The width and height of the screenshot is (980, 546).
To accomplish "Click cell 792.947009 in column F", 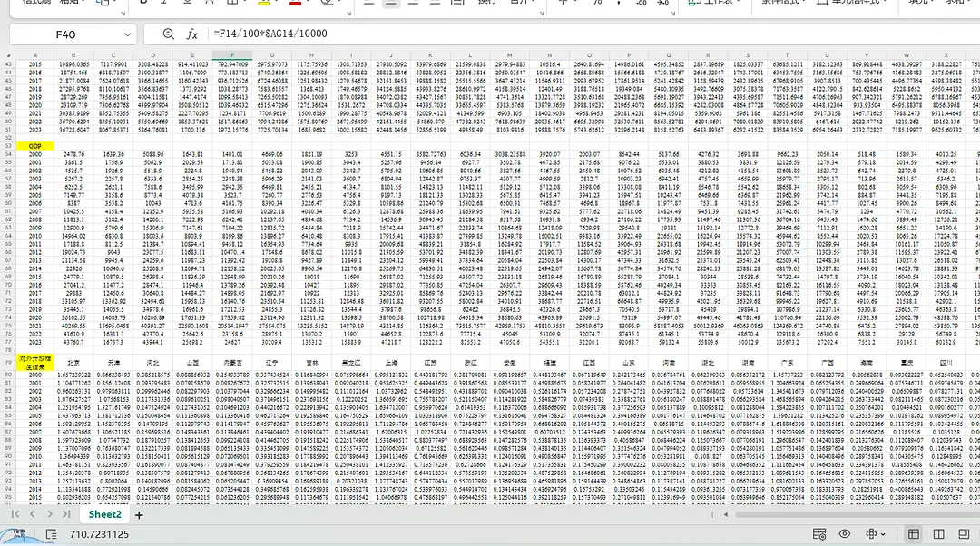I will click(x=232, y=64).
